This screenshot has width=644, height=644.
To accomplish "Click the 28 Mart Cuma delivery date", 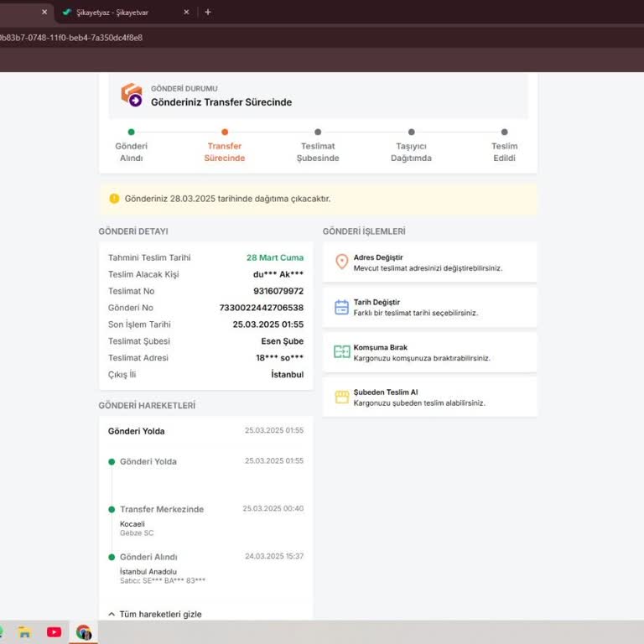I will pos(275,257).
